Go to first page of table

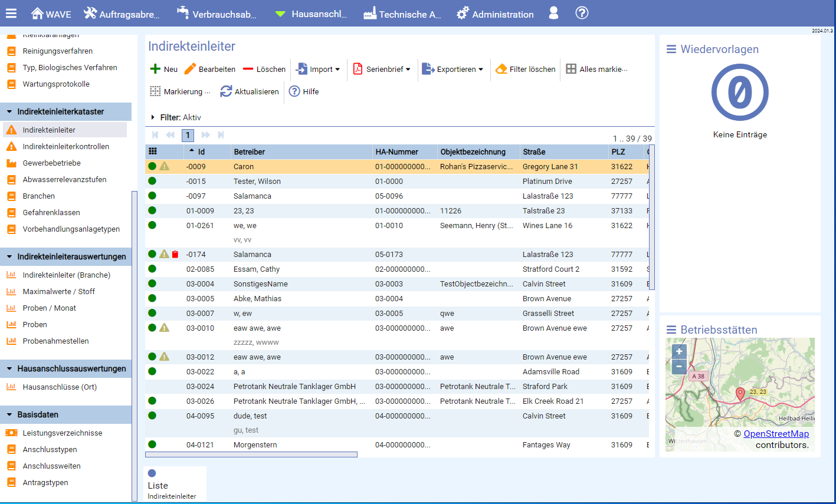click(155, 135)
